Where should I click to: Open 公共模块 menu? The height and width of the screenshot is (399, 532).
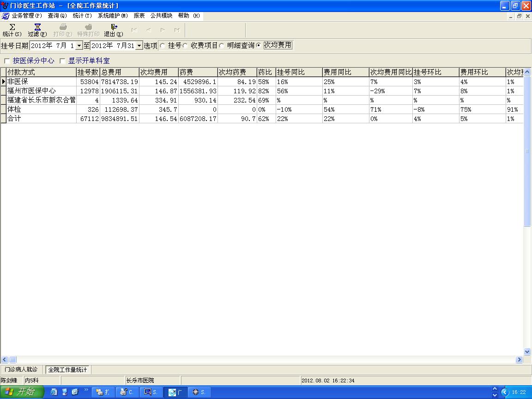pyautogui.click(x=161, y=16)
